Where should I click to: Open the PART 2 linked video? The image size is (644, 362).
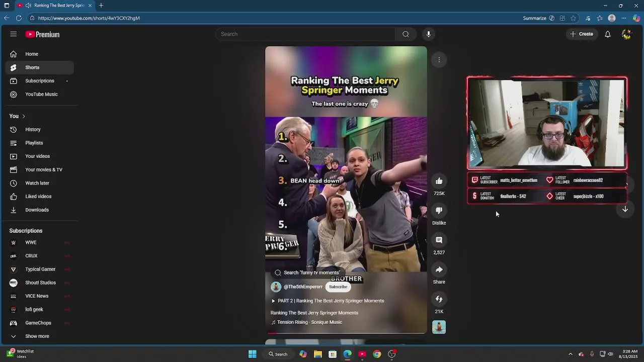click(328, 301)
